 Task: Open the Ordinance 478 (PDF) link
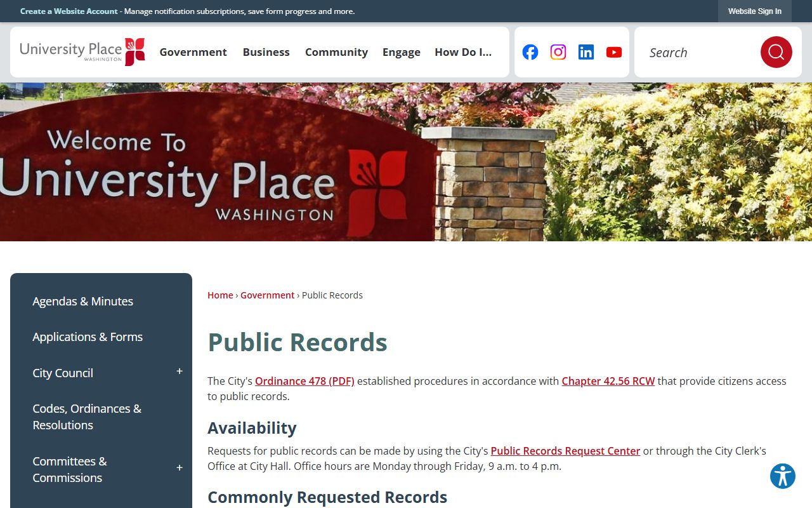(304, 381)
